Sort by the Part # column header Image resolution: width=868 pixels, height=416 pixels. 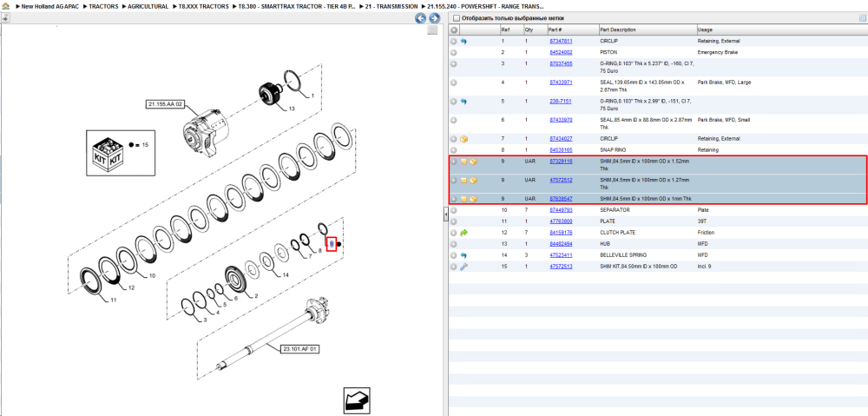[572, 30]
